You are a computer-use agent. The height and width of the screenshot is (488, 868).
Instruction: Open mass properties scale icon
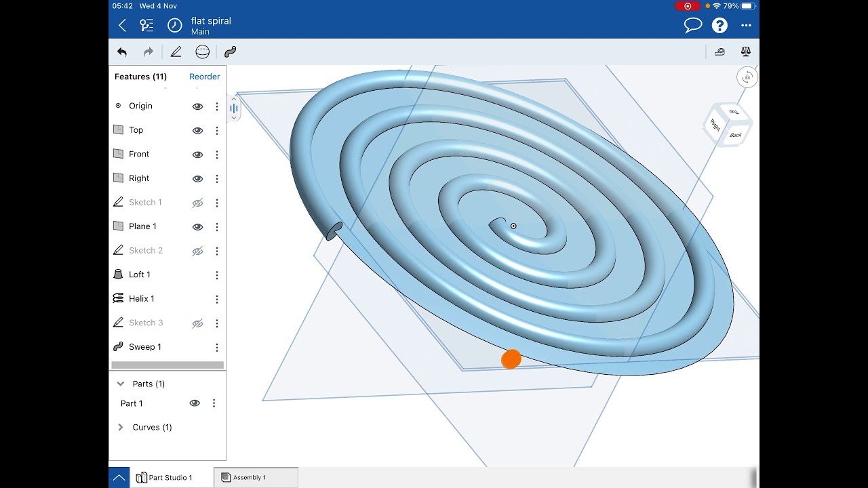(746, 52)
